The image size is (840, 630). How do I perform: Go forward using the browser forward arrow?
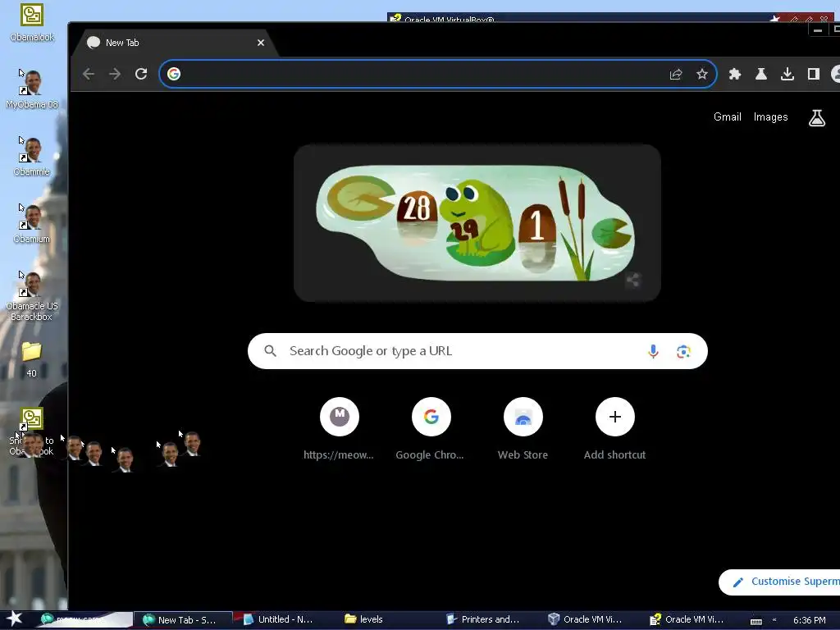(115, 74)
